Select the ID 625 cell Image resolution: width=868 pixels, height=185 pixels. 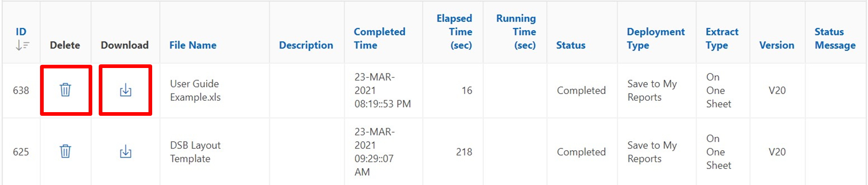21,152
